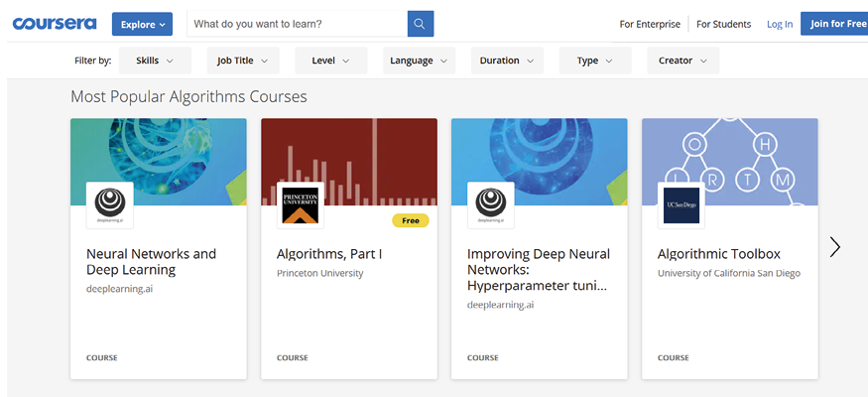Click 'Most Popular Algorithms Courses' heading
This screenshot has height=397, width=868.
pyautogui.click(x=188, y=96)
